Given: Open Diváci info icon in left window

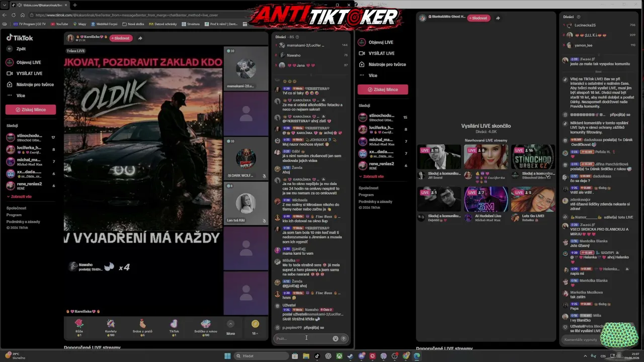Looking at the screenshot, I should click(297, 37).
